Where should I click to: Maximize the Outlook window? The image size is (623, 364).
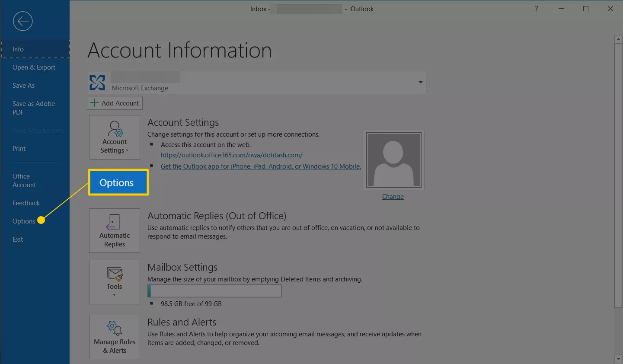[586, 9]
